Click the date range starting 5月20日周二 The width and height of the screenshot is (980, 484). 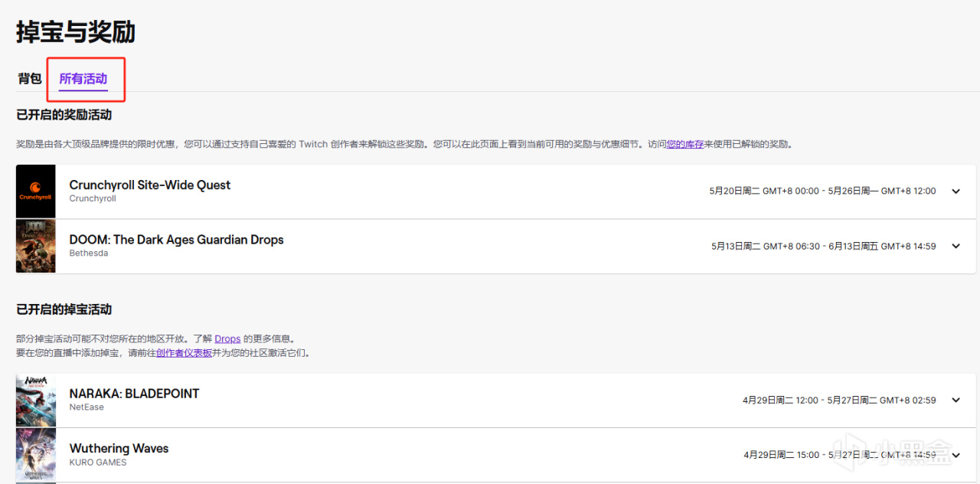pyautogui.click(x=822, y=191)
